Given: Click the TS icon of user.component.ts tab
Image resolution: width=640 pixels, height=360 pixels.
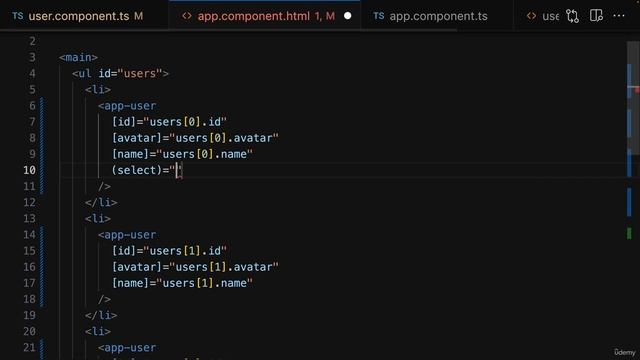Looking at the screenshot, I should pos(18,16).
